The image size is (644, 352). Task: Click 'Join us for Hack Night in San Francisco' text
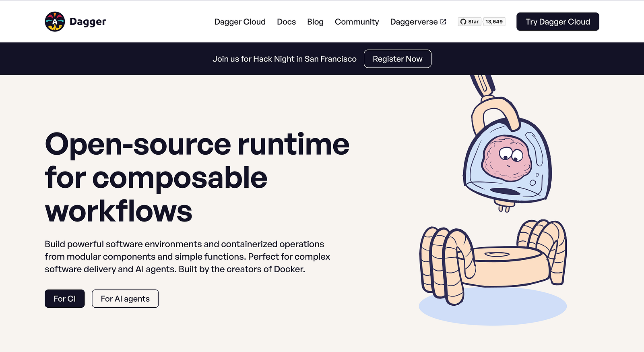tap(285, 59)
